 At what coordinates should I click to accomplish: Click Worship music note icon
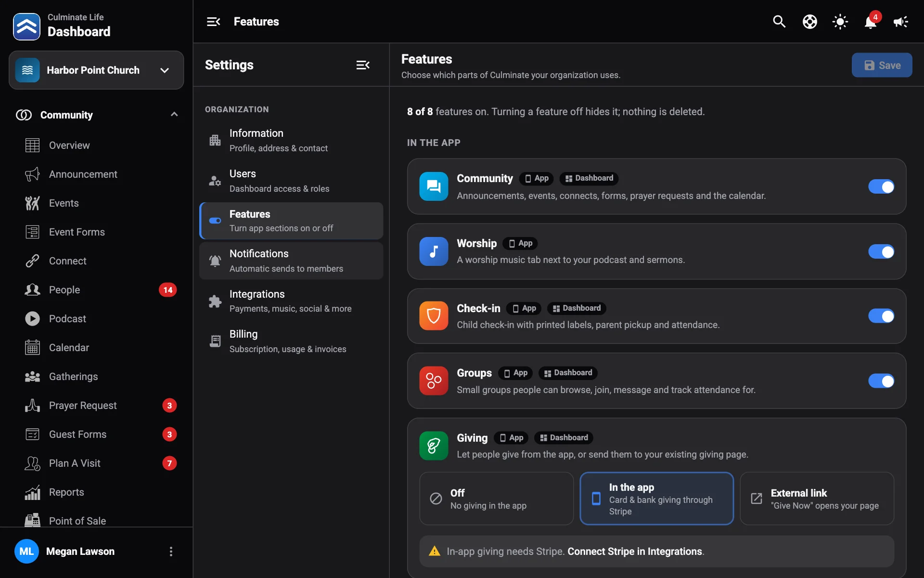[434, 251]
